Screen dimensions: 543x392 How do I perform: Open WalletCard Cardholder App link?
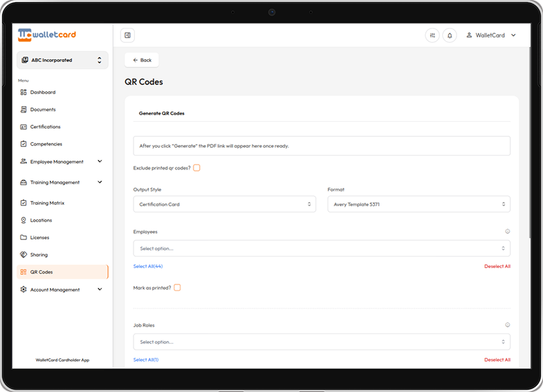click(x=62, y=360)
